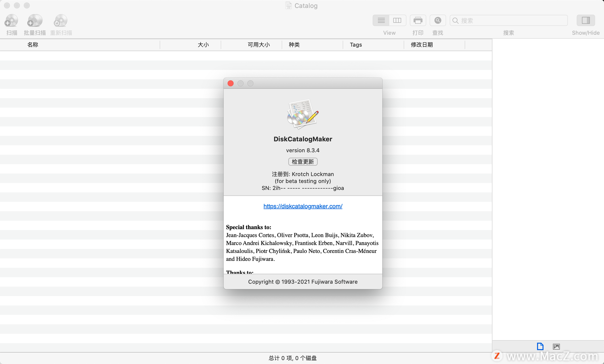Toggle the Show/Hide sidebar panel
Image resolution: width=604 pixels, height=364 pixels.
coord(586,20)
